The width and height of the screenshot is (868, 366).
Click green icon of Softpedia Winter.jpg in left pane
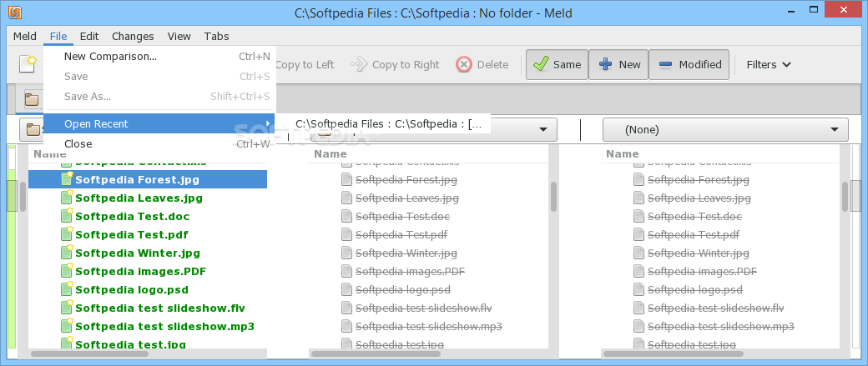67,252
